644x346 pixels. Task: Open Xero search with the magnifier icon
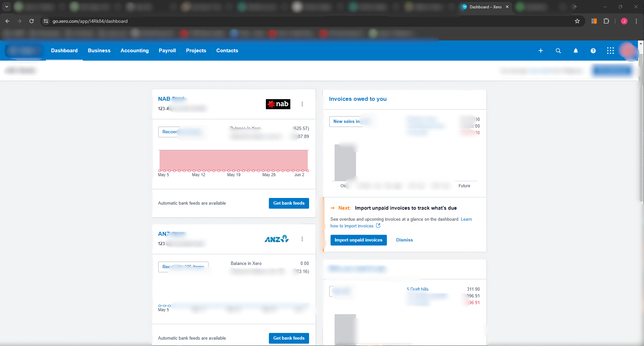pos(558,51)
